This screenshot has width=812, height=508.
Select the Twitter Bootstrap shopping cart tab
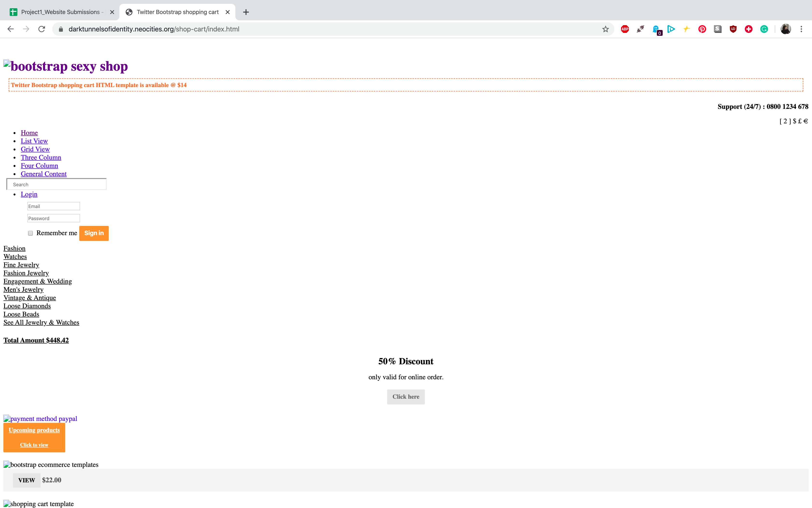[177, 12]
